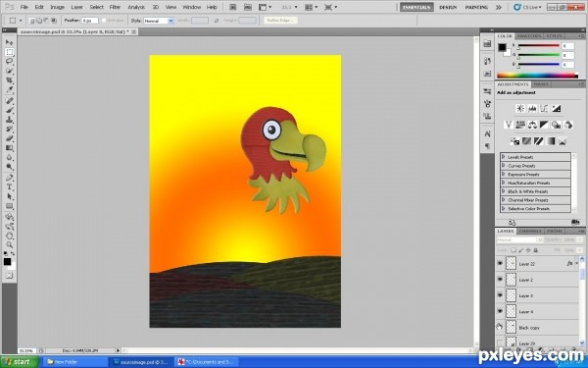The image size is (588, 368).
Task: Select the Crop tool
Action: click(x=10, y=80)
